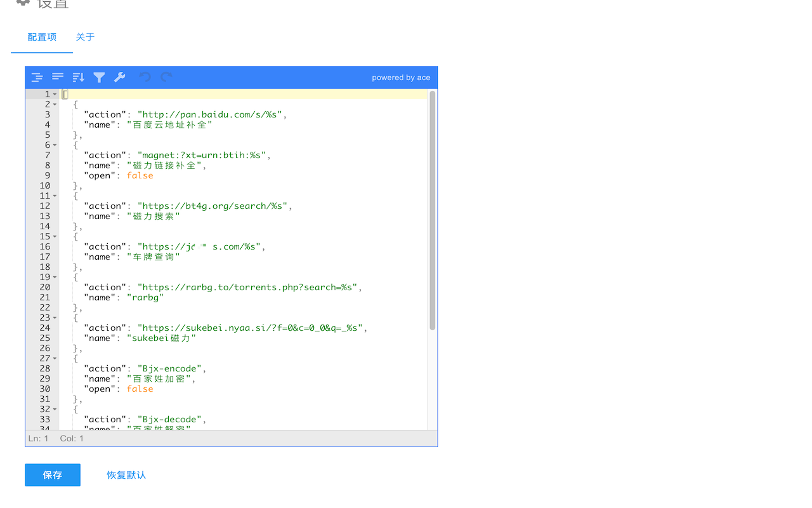The height and width of the screenshot is (508, 812).
Task: Click the 恢复默认 link
Action: pyautogui.click(x=126, y=475)
